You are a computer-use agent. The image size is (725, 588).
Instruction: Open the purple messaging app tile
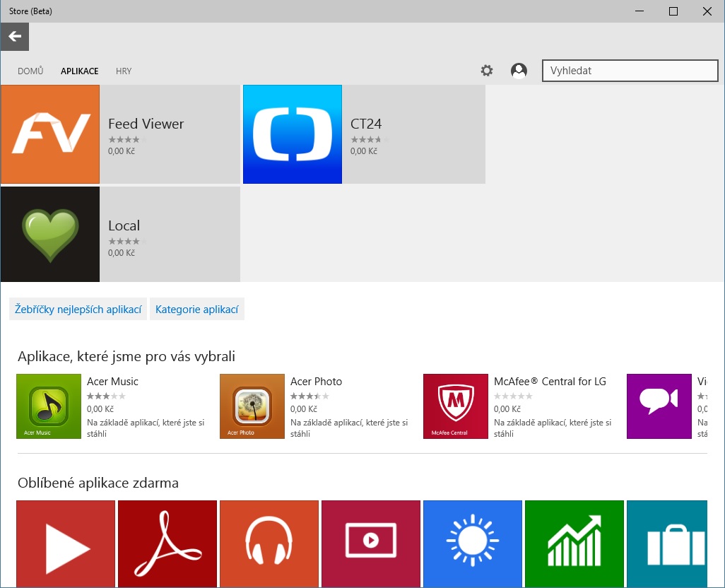pos(659,406)
